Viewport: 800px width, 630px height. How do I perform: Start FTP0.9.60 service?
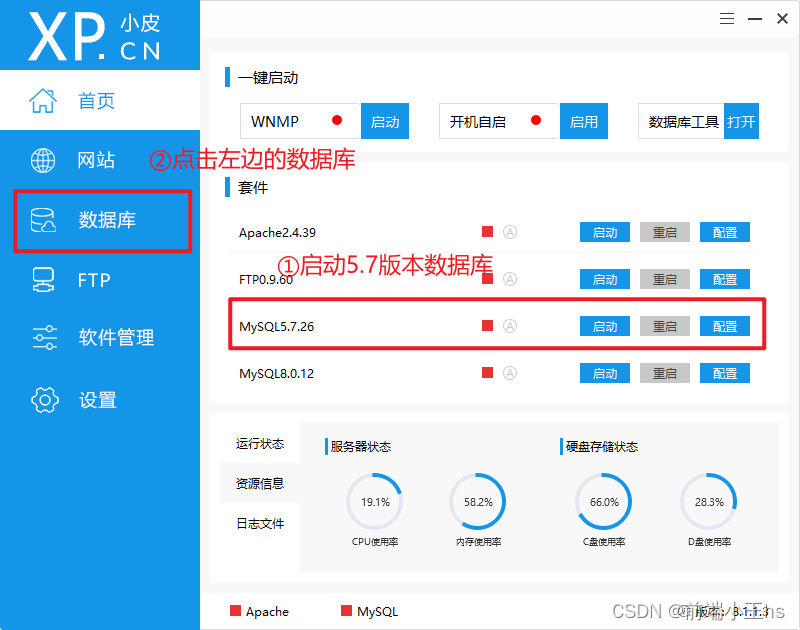tap(605, 279)
